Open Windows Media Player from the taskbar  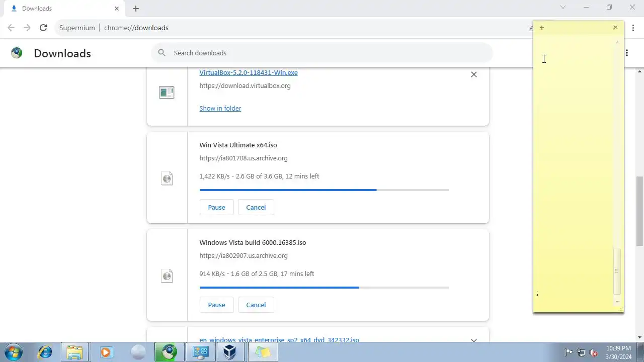pos(106,352)
